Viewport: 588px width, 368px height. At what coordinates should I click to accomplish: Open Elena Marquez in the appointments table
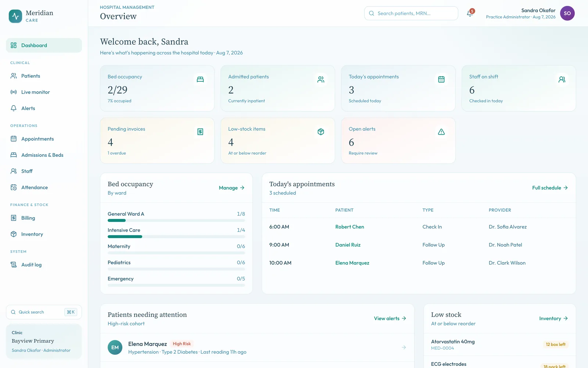tap(352, 263)
